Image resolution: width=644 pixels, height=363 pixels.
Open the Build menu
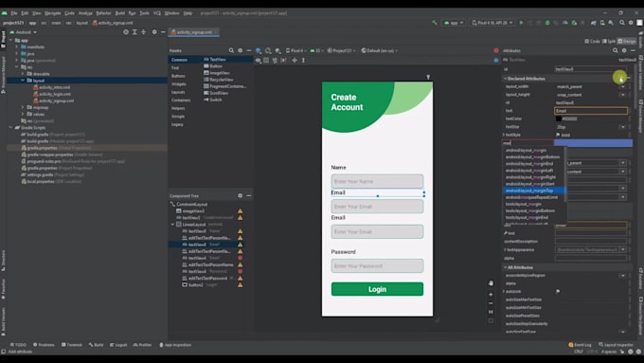coord(120,13)
